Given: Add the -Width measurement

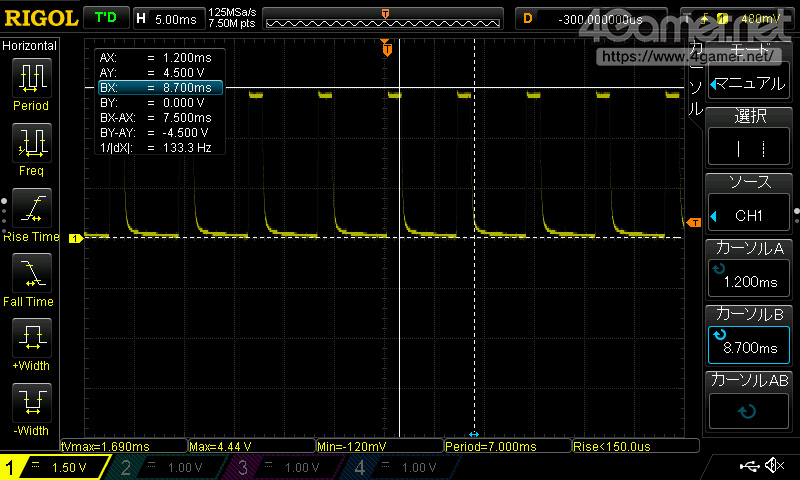Looking at the screenshot, I should tap(31, 407).
